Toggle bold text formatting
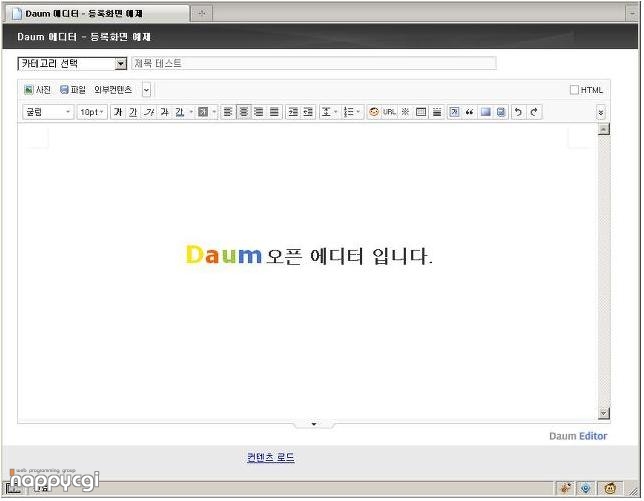Viewport: 644px width, 501px height. point(118,112)
